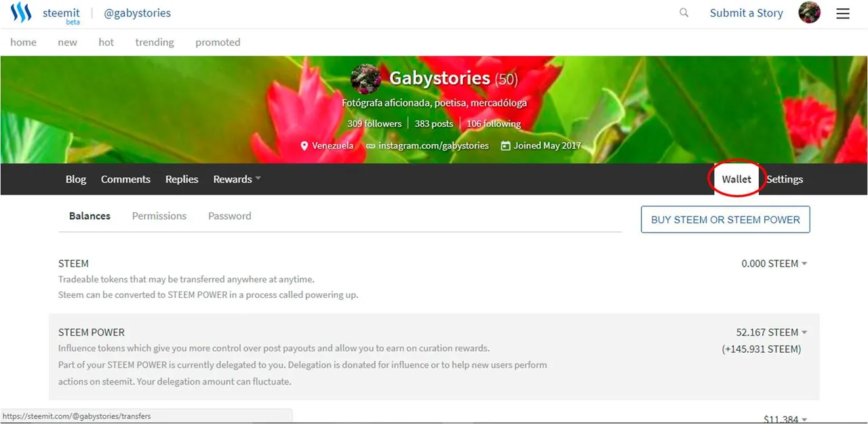Viewport: 868px width, 424px height.
Task: Click the Gabystories profile picture in banner
Action: tap(366, 79)
